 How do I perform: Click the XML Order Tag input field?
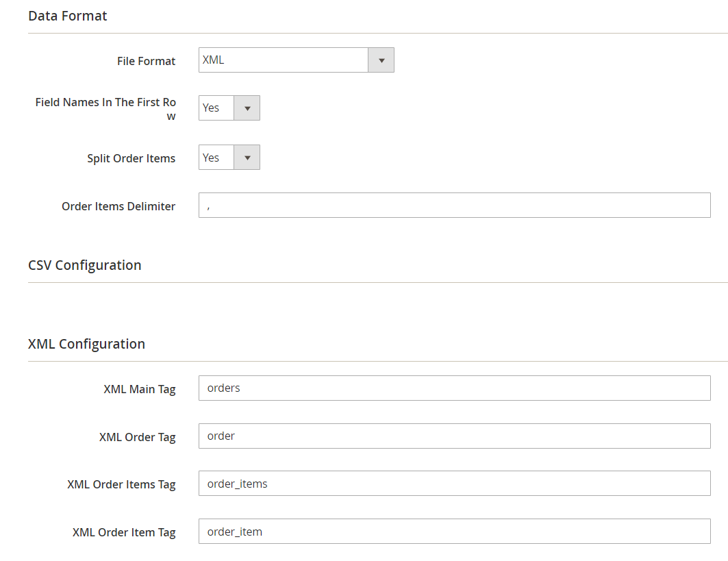455,436
